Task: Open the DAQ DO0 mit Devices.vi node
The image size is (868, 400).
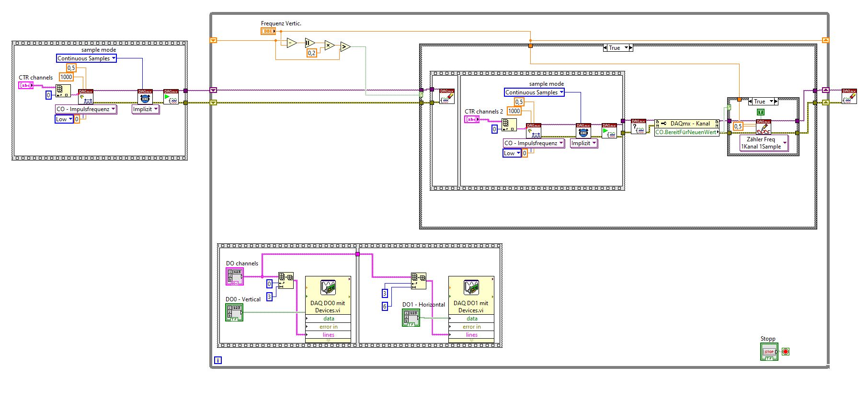Action: pos(328,295)
